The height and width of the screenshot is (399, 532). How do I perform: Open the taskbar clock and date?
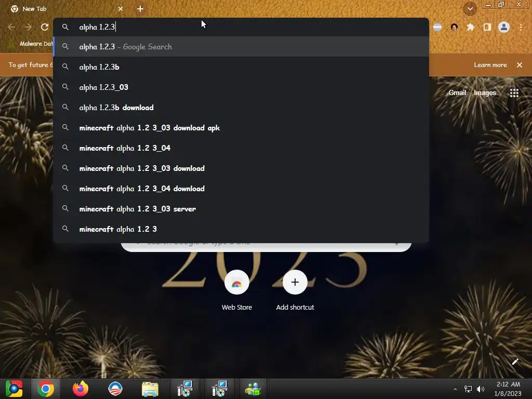coord(508,389)
